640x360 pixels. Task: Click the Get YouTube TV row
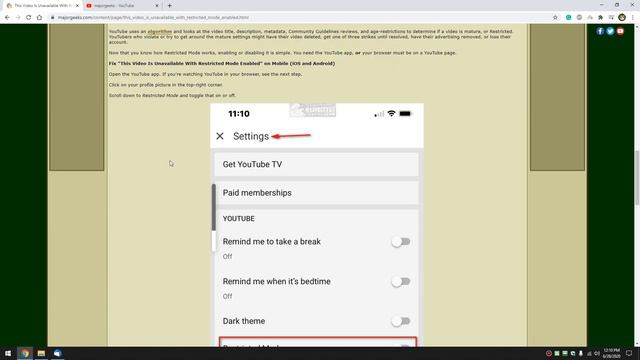coord(316,164)
